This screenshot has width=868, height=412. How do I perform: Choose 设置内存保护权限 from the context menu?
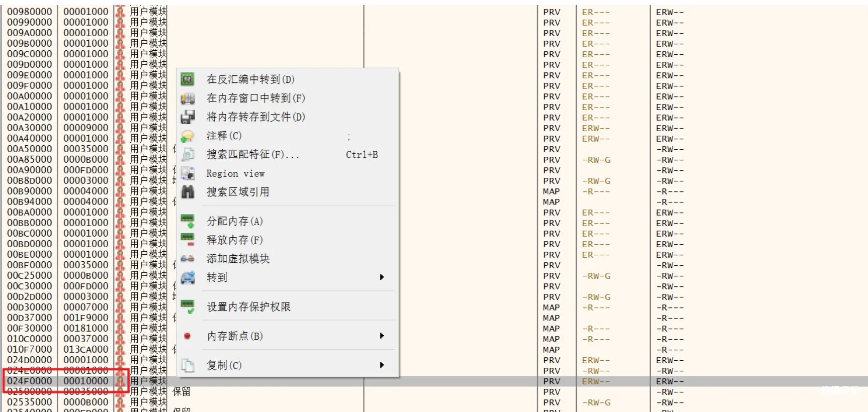(248, 307)
